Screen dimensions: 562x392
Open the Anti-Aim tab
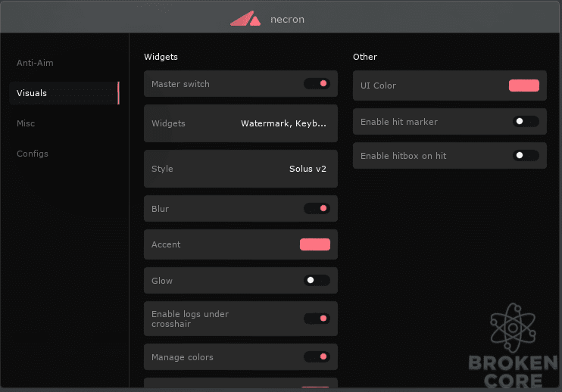pyautogui.click(x=35, y=63)
